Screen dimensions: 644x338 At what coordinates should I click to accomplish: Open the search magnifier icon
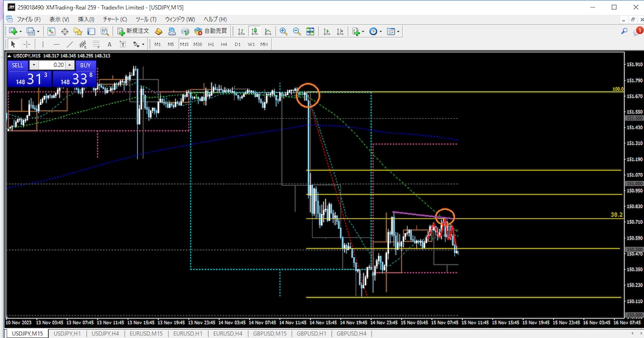pos(624,32)
